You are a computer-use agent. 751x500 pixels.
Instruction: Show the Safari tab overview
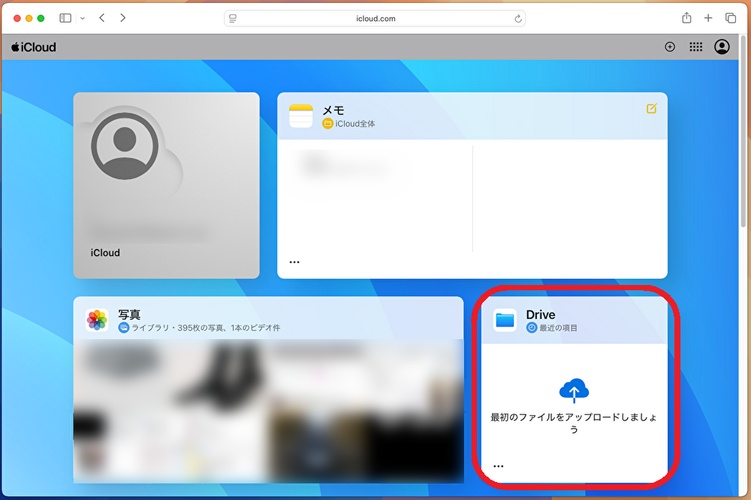(730, 18)
